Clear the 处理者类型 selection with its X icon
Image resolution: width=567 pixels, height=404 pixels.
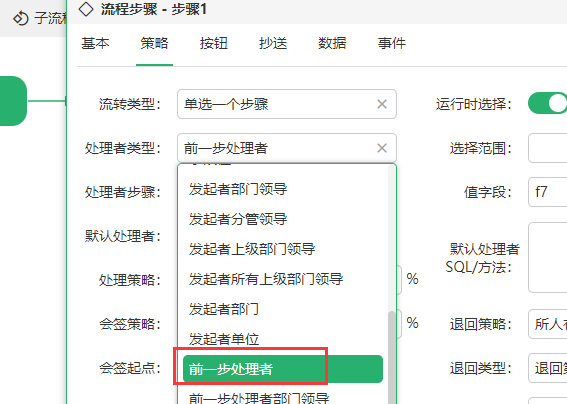[382, 148]
